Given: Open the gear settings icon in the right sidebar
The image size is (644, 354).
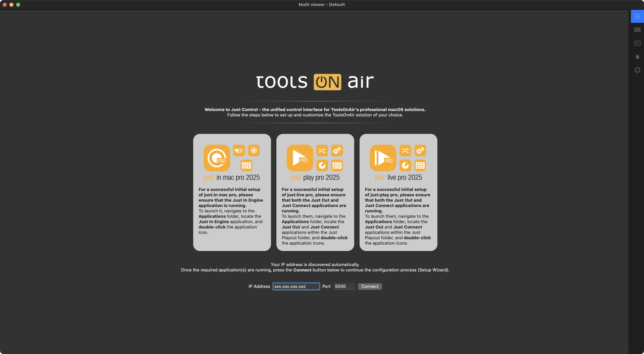Looking at the screenshot, I should [x=637, y=70].
